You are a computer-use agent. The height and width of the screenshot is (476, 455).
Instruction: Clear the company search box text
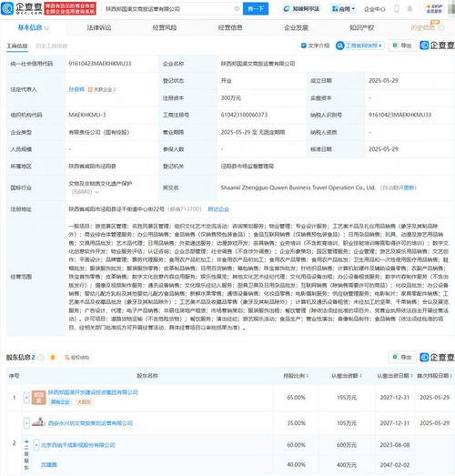pos(237,9)
